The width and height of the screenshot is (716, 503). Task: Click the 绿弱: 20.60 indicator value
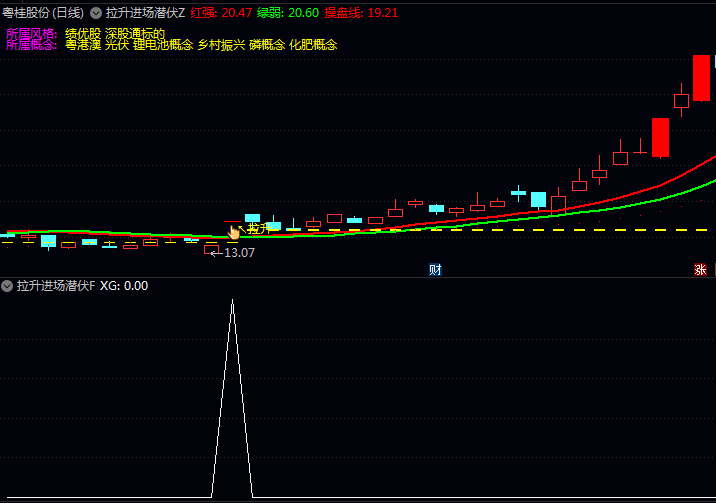pyautogui.click(x=288, y=13)
